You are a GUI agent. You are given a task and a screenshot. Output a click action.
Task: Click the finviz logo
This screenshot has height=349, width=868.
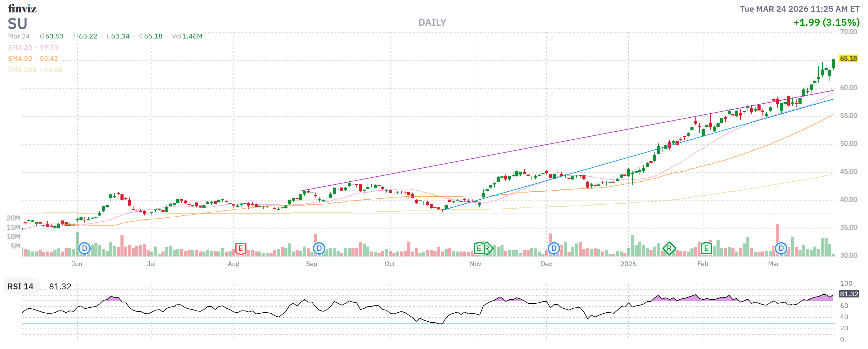[x=22, y=8]
